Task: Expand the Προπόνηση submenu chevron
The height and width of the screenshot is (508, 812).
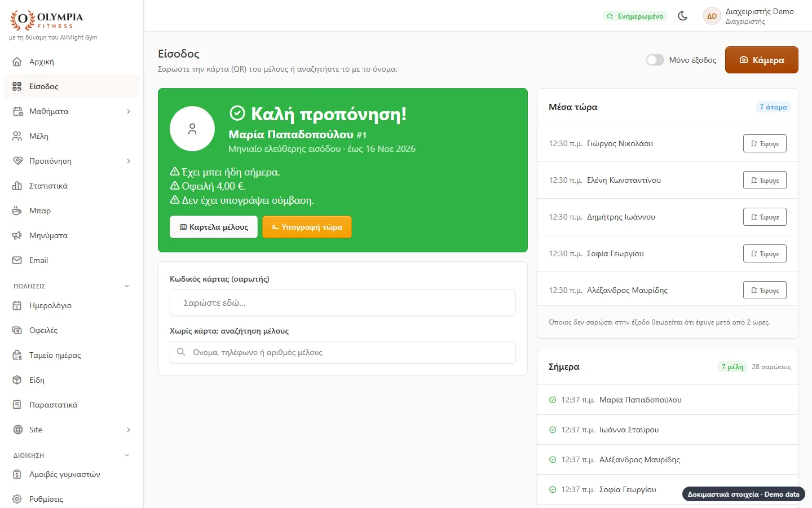Action: tap(129, 161)
